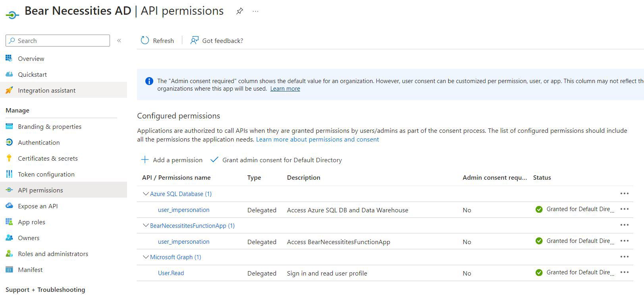Open the Microsoft Graph (1) link
This screenshot has width=644, height=295.
click(x=175, y=257)
